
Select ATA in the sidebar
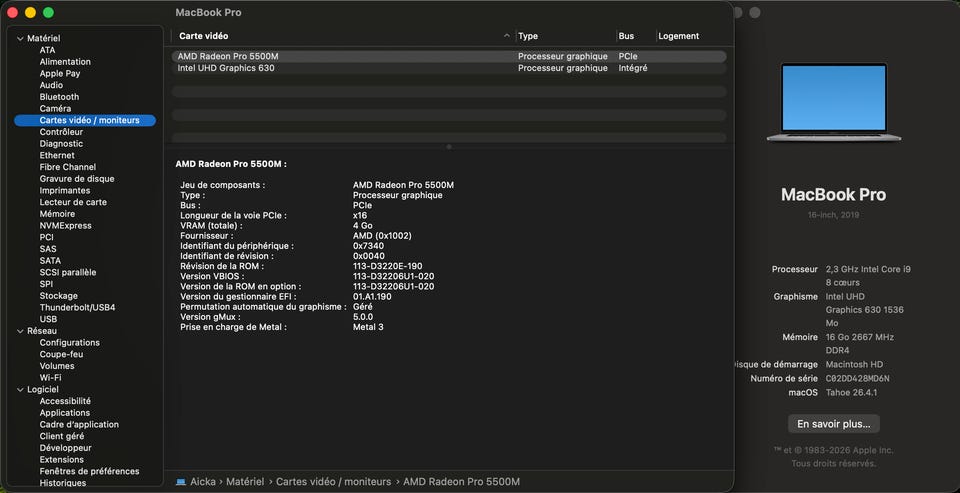47,50
